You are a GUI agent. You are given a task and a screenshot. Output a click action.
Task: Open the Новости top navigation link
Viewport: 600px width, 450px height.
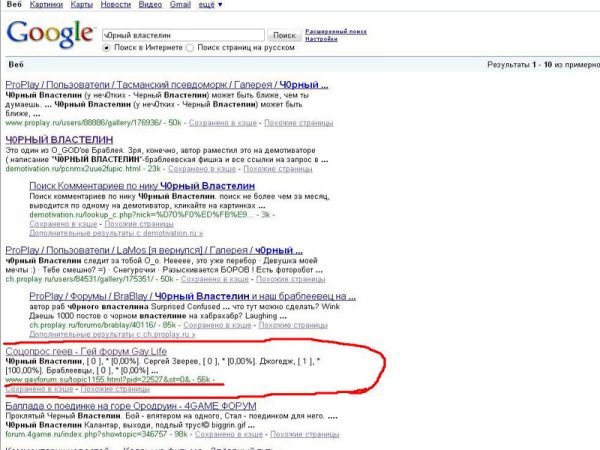click(x=116, y=5)
